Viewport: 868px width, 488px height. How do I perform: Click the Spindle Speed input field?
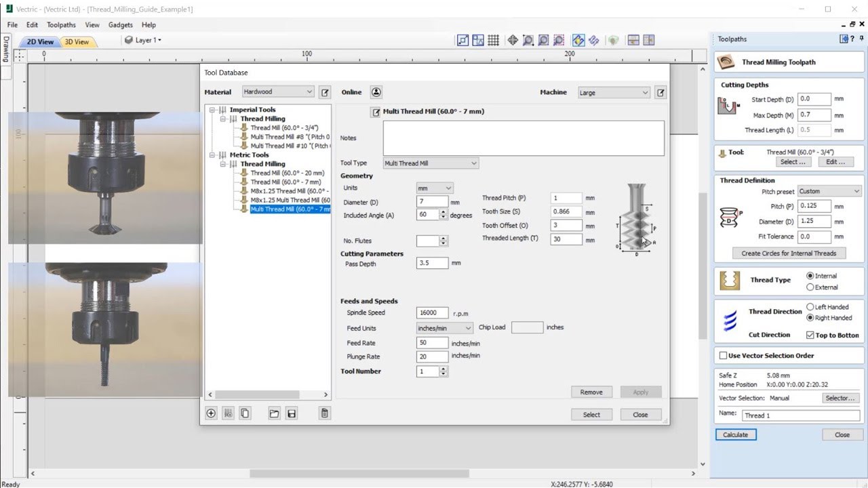(x=433, y=312)
